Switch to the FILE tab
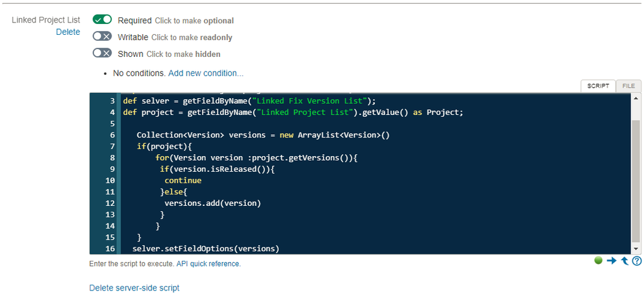 coord(629,86)
